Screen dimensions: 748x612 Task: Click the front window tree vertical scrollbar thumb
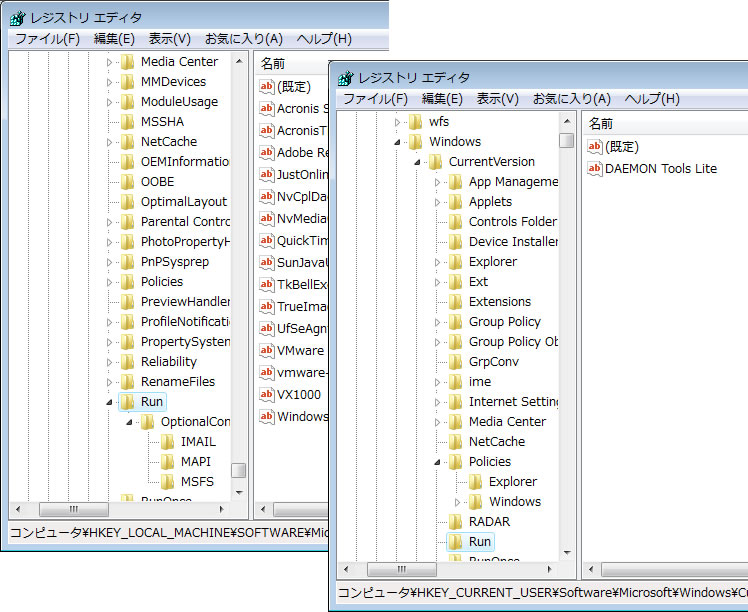567,141
